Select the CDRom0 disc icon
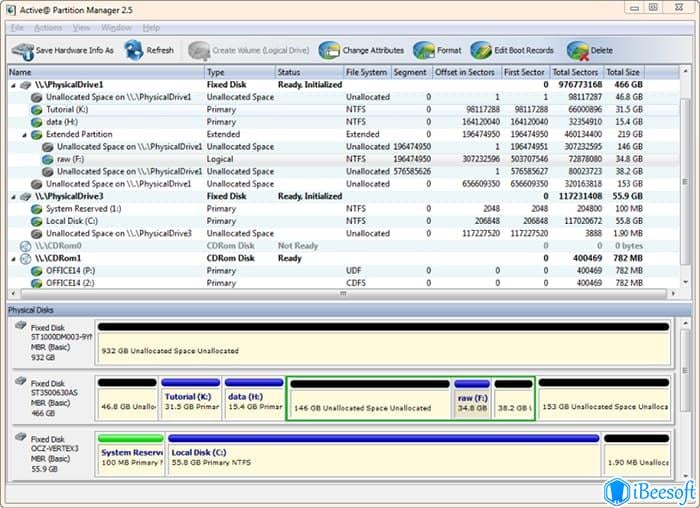 (26, 246)
